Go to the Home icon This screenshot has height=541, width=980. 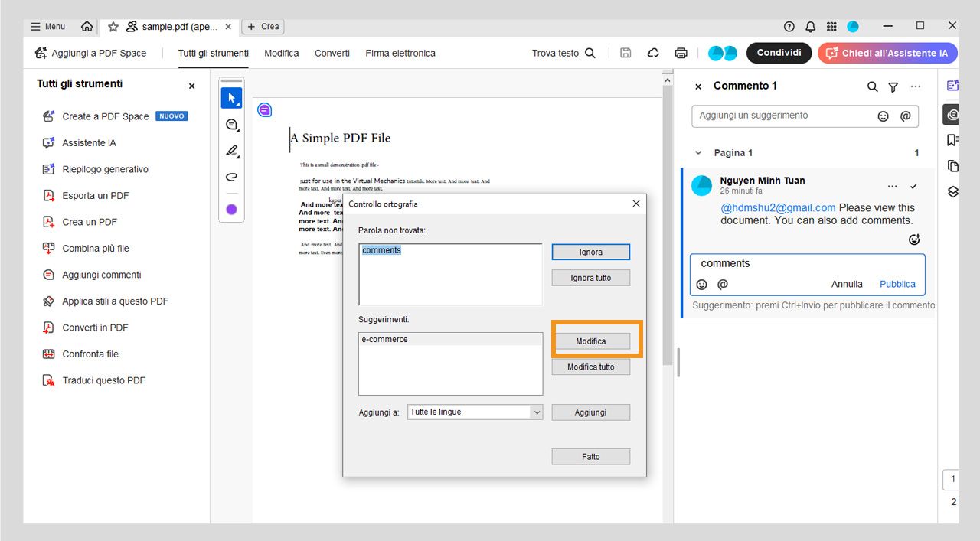point(87,26)
